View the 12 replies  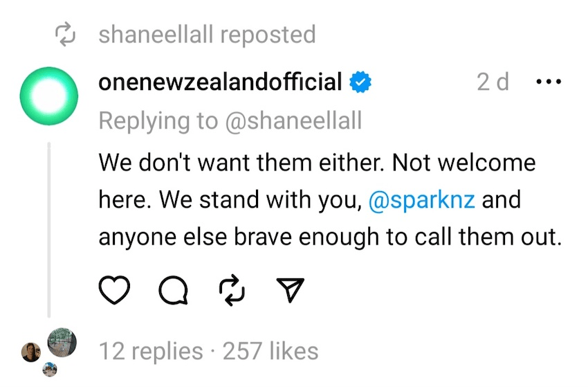151,351
